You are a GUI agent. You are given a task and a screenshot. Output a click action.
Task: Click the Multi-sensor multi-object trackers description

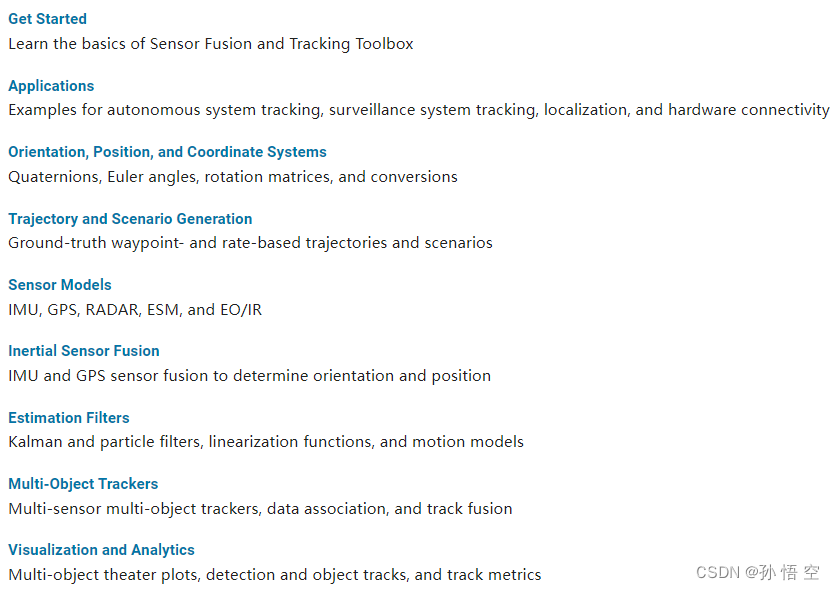point(260,509)
